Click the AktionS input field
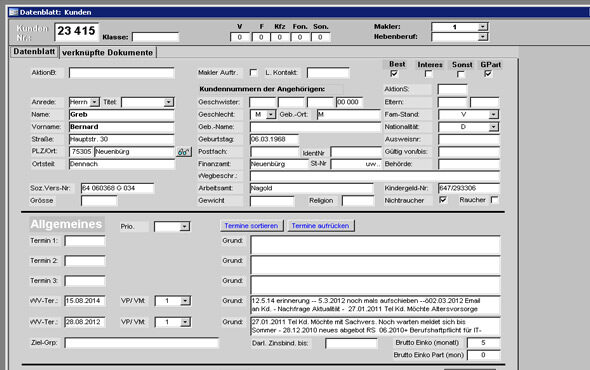The height and width of the screenshot is (370, 590). [x=452, y=90]
